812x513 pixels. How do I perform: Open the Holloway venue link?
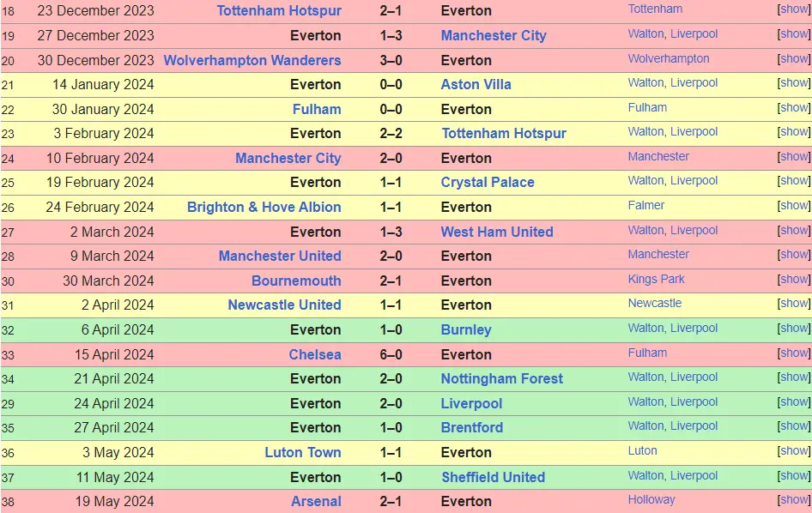[651, 500]
